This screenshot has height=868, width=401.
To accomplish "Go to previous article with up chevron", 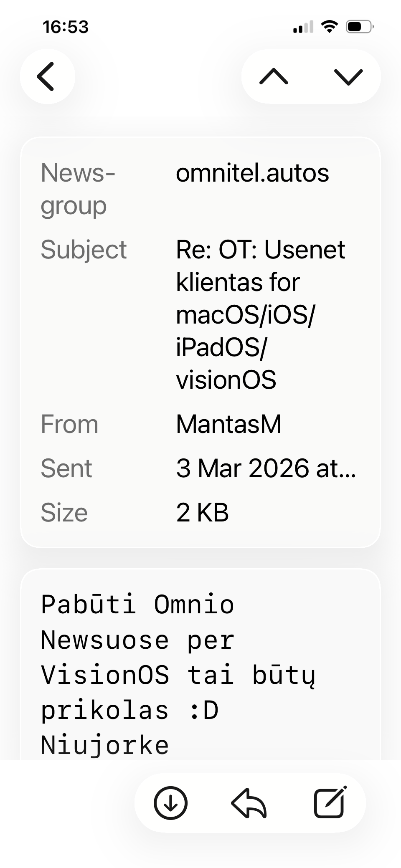I will [274, 76].
